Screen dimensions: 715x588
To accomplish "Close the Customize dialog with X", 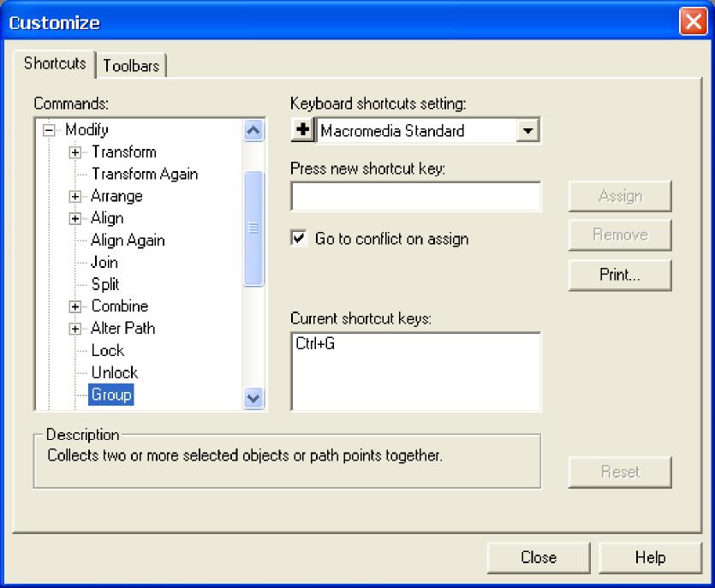I will pos(692,22).
